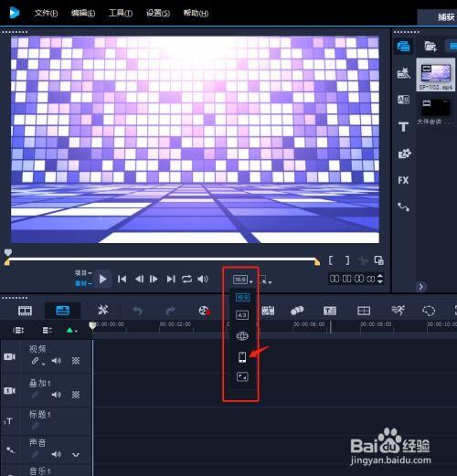Viewport: 457px width, 476px height.
Task: Set the mark-in point bracket
Action: coord(331,260)
